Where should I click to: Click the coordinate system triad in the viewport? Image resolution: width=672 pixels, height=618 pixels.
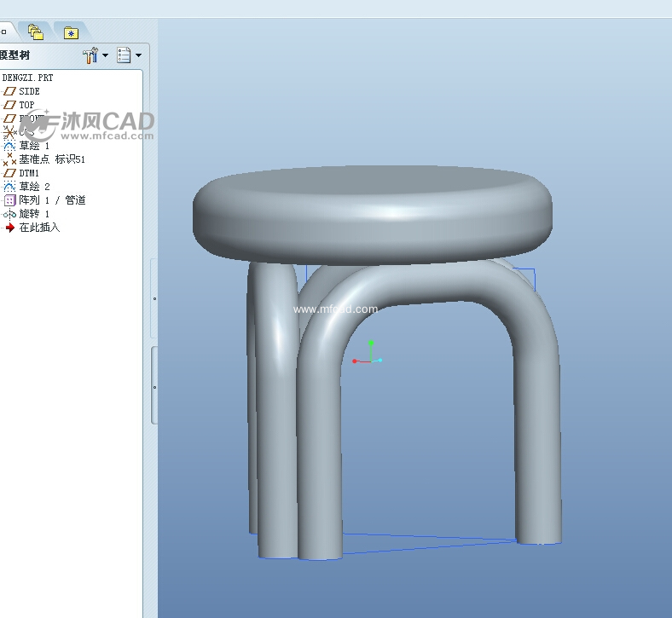tap(368, 359)
